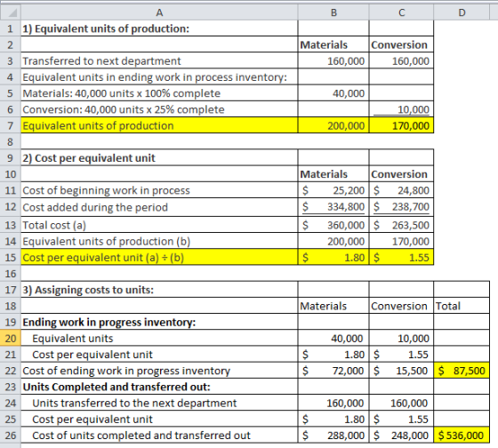This screenshot has width=498, height=448.
Task: Click cell '1) Equivalent units of production:'
Action: (x=159, y=28)
